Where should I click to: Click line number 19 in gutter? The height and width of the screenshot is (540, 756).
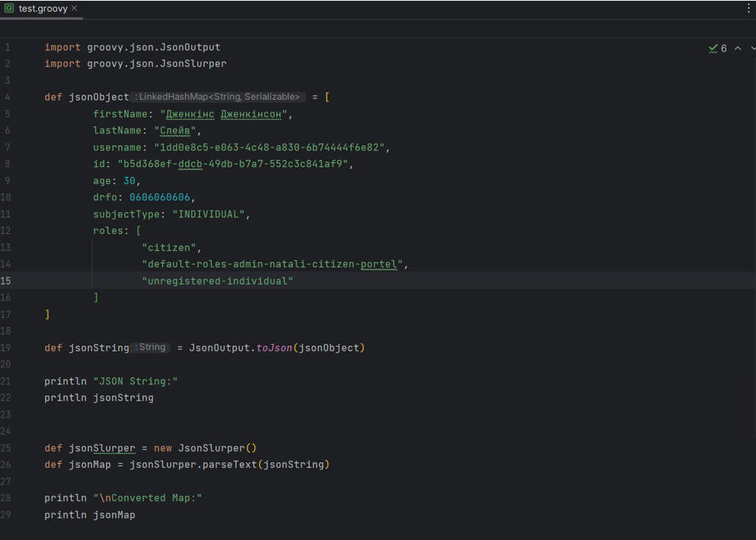tap(7, 348)
